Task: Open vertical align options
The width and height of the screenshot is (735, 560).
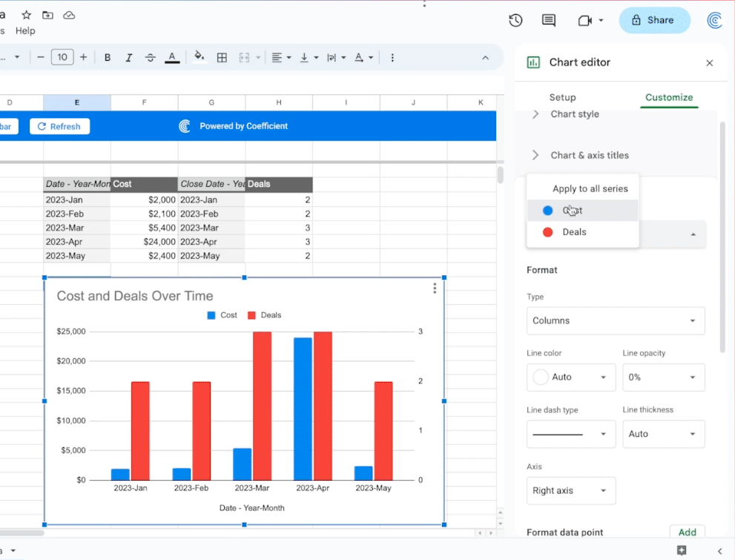Action: pos(309,57)
